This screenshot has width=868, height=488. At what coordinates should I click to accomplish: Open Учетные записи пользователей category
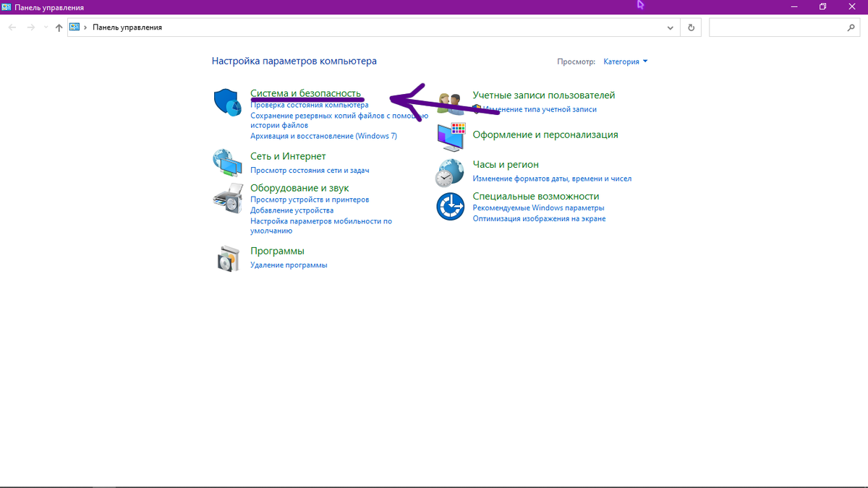pyautogui.click(x=544, y=95)
